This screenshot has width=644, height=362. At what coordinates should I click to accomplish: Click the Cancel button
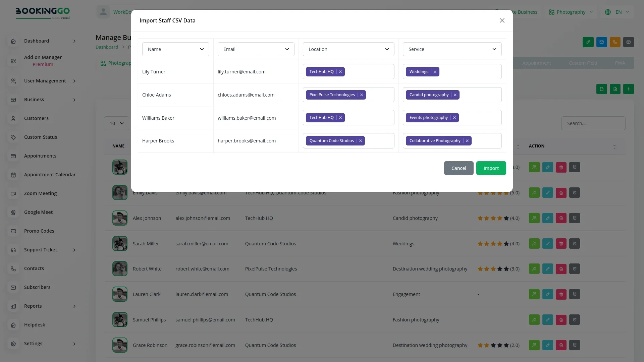pyautogui.click(x=459, y=168)
